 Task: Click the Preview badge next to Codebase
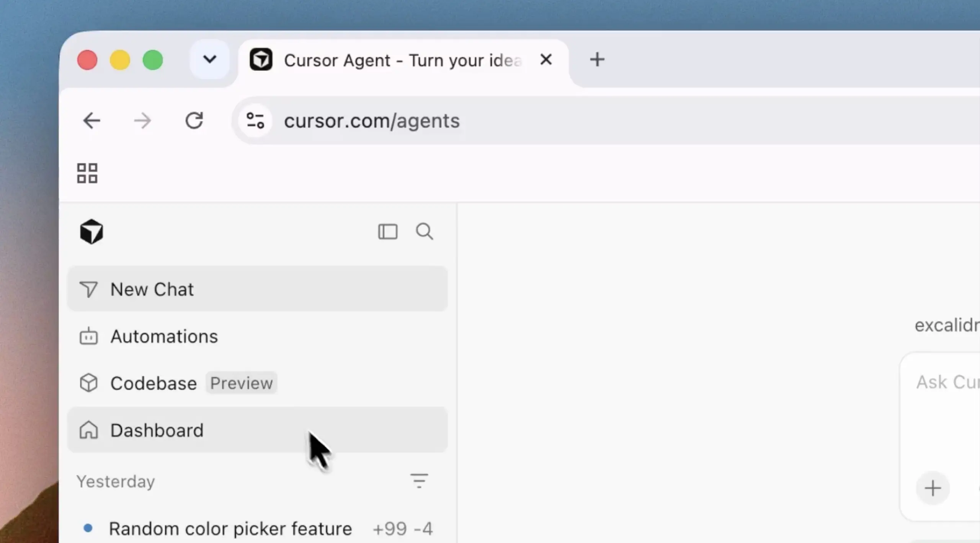[242, 383]
